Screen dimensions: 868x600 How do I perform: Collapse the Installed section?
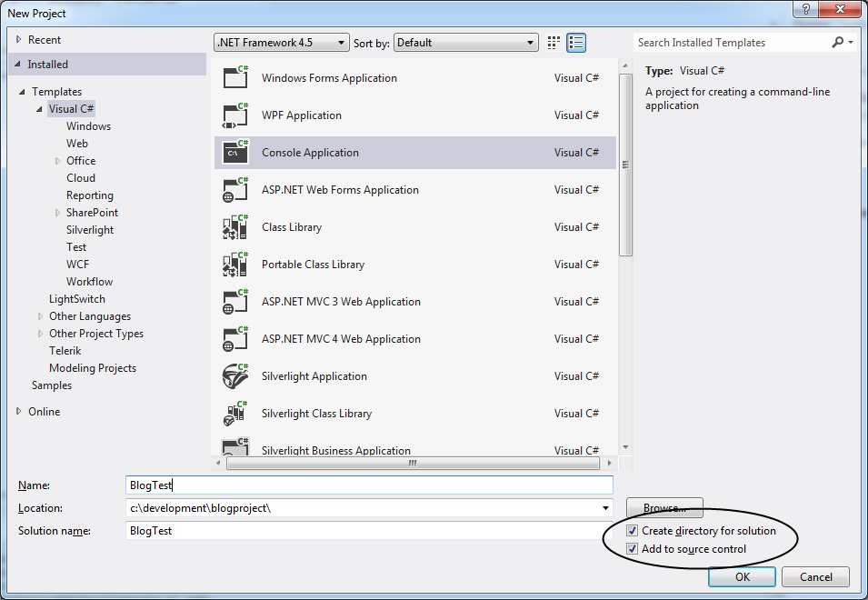tap(17, 65)
